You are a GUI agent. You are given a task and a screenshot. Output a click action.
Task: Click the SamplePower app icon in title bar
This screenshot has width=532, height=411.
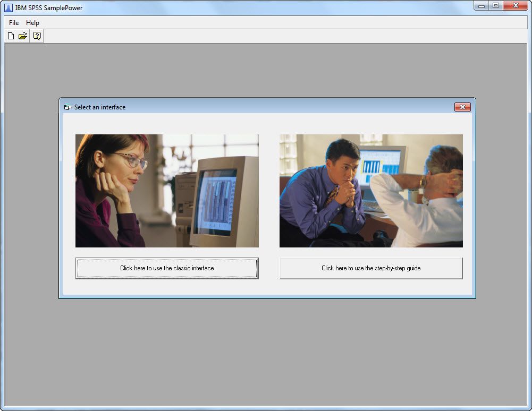8,7
